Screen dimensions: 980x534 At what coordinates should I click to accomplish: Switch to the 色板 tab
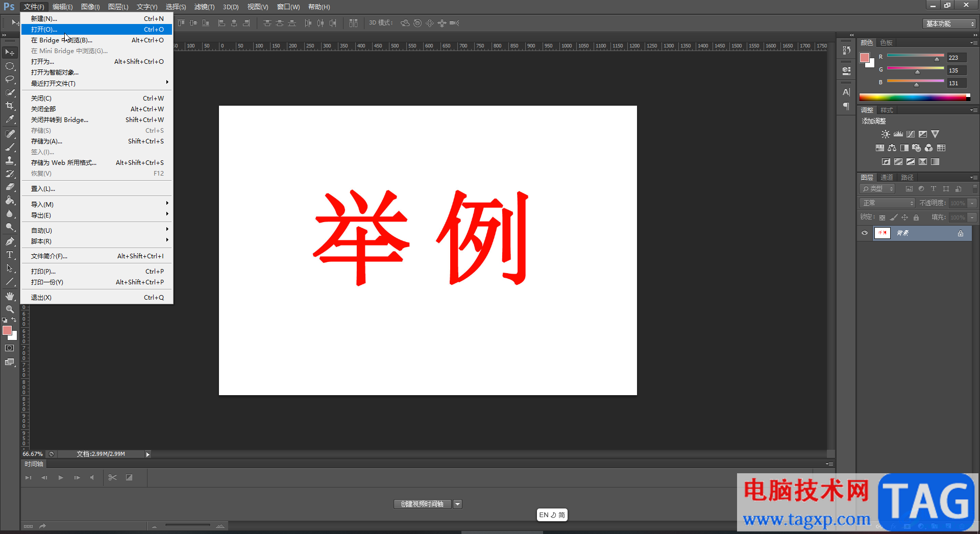[886, 43]
